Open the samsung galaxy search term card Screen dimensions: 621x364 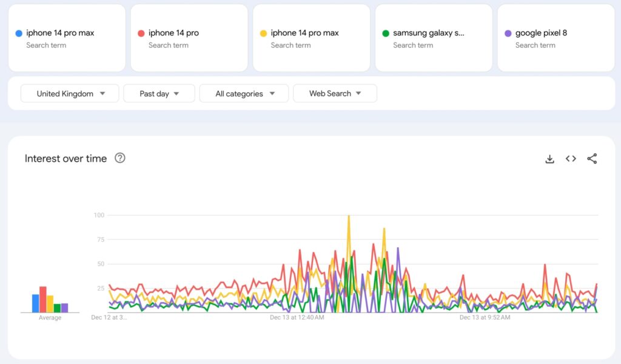(434, 38)
